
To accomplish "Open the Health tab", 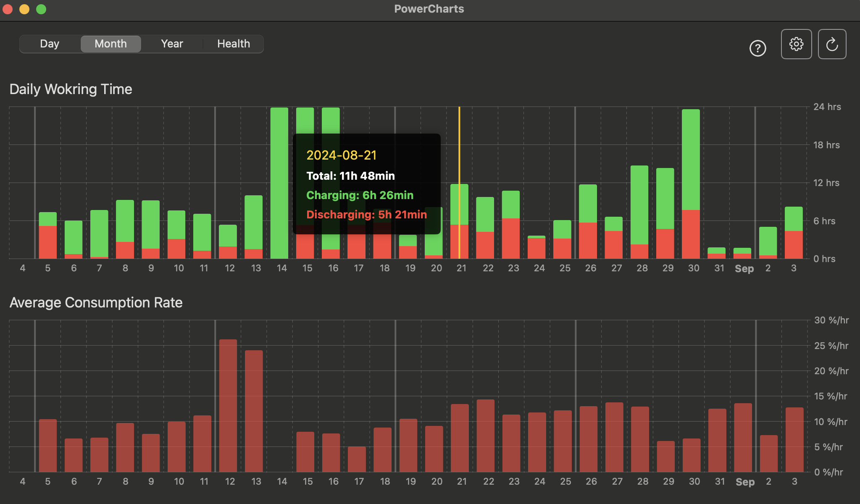I will 233,44.
